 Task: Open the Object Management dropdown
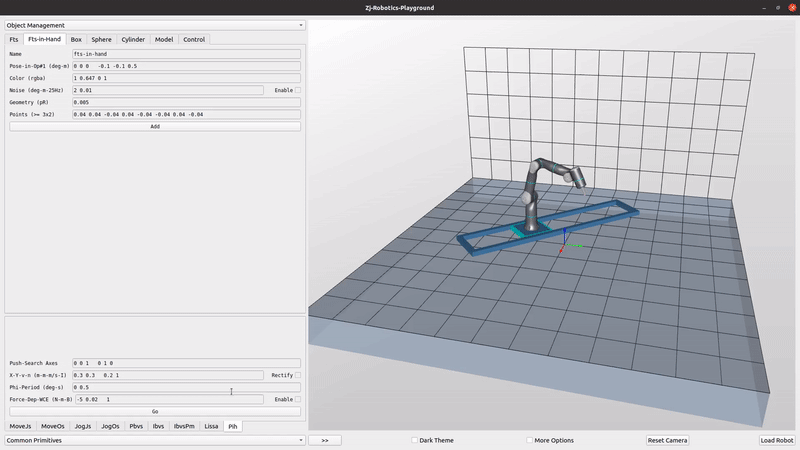pyautogui.click(x=154, y=25)
